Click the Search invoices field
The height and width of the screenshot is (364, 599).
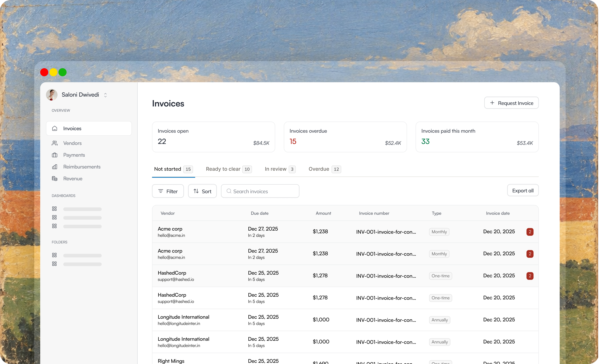(x=260, y=191)
